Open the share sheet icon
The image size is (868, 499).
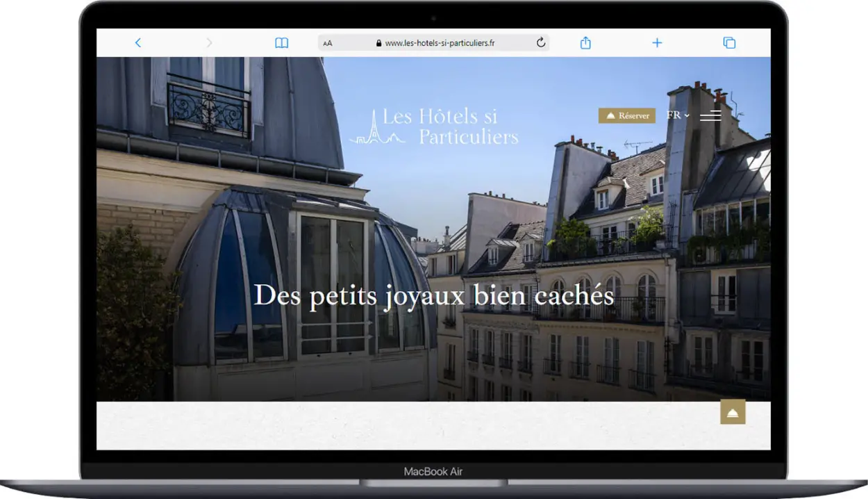point(585,43)
